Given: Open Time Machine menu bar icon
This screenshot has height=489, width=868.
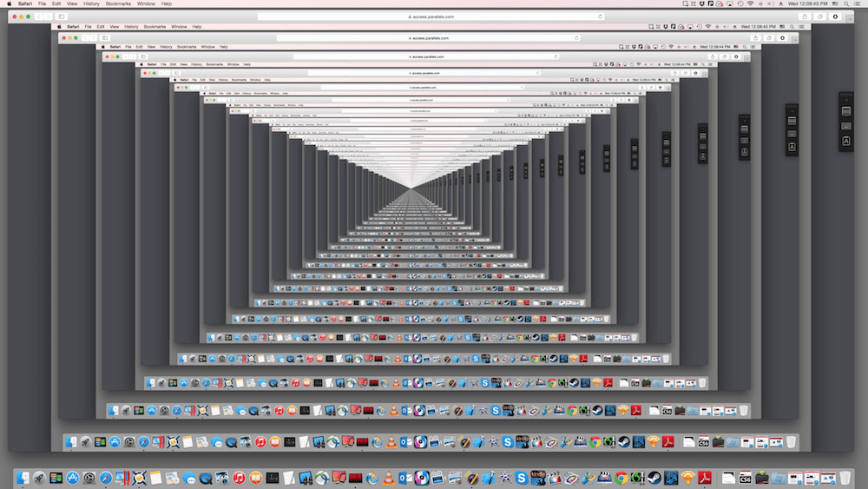Looking at the screenshot, I should click(740, 3).
